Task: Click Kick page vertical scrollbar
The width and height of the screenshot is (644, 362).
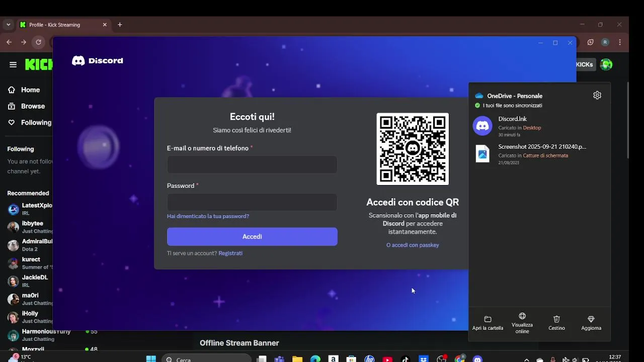Action: tap(627, 121)
